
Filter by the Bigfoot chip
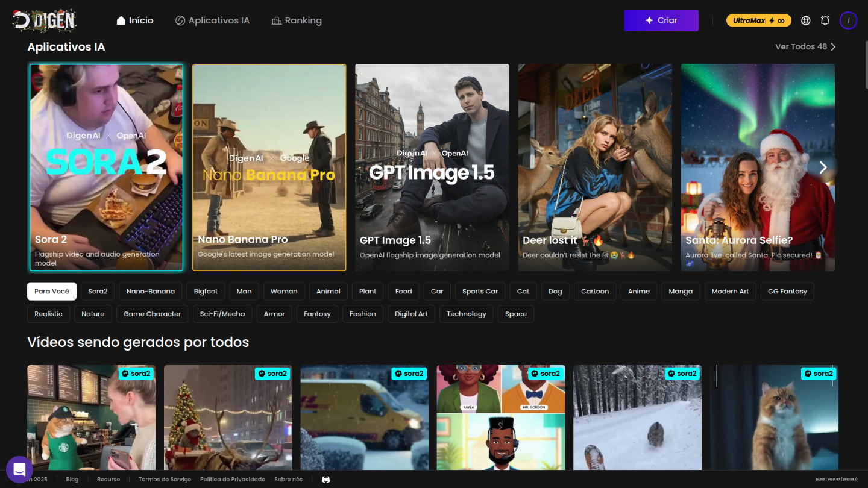coord(206,292)
